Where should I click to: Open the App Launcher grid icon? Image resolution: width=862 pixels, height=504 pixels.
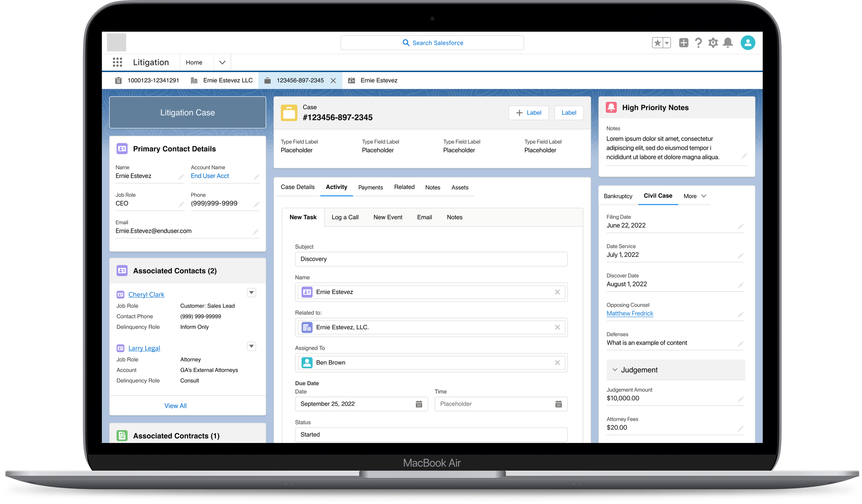coord(117,62)
